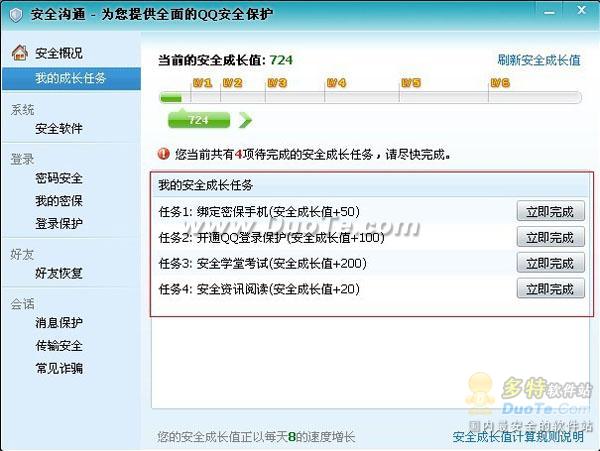Click 立即完成 for 绑定密保手机 task
Image resolution: width=600 pixels, height=451 pixels.
pyautogui.click(x=550, y=211)
